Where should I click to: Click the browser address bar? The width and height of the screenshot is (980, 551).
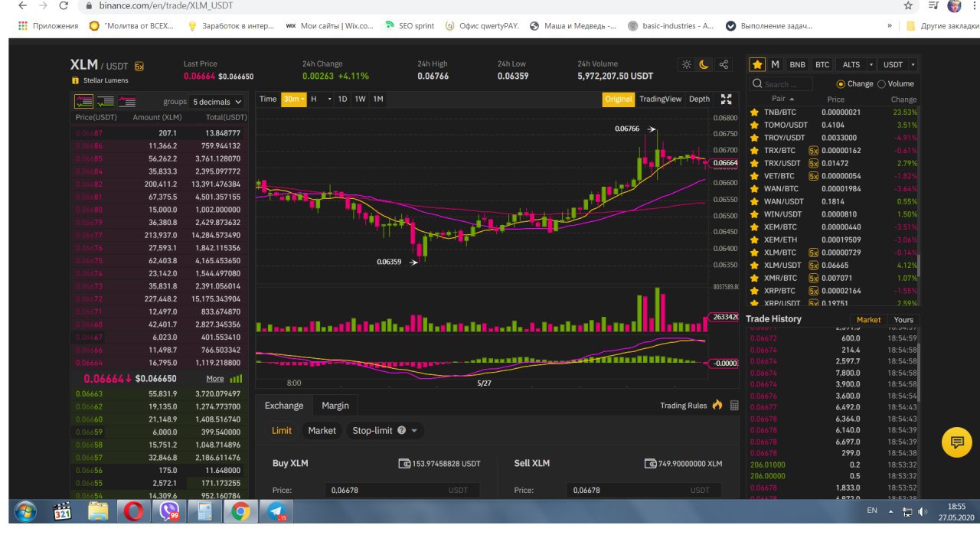click(490, 5)
